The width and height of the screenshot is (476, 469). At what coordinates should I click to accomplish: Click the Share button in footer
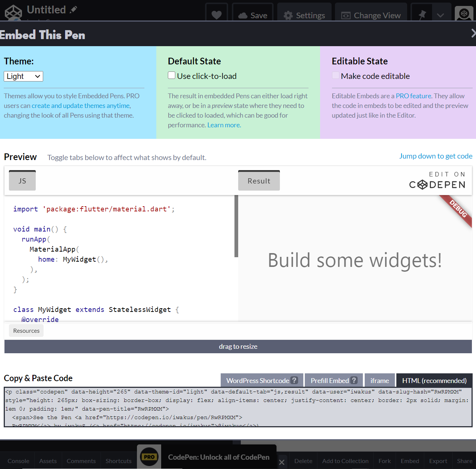464,461
